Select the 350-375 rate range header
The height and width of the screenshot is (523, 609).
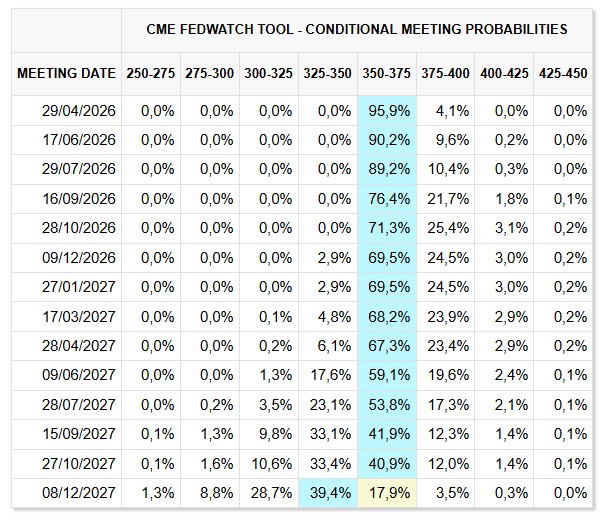pyautogui.click(x=386, y=74)
